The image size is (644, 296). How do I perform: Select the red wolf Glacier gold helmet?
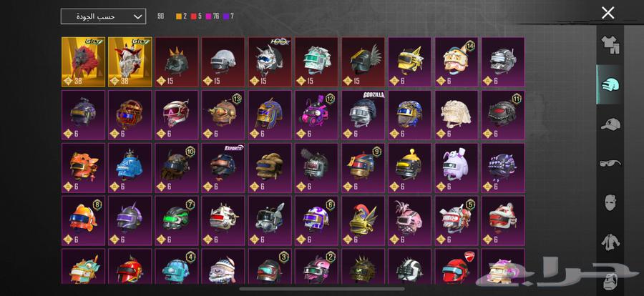pos(84,62)
